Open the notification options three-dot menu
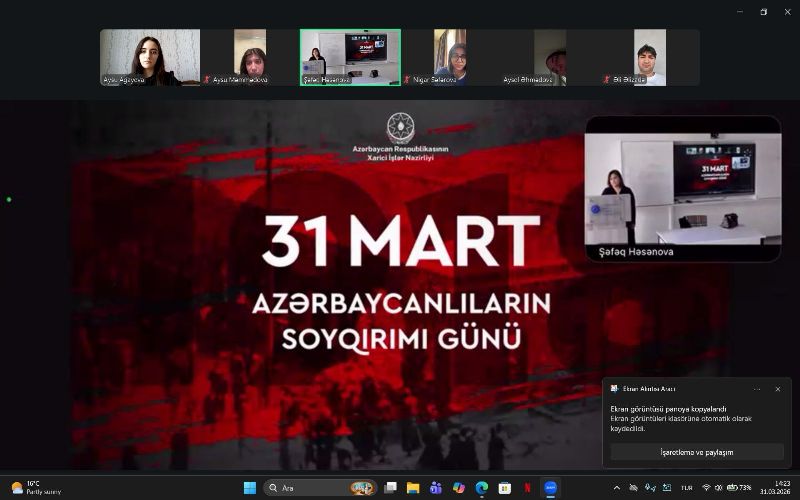The image size is (800, 500). (757, 389)
